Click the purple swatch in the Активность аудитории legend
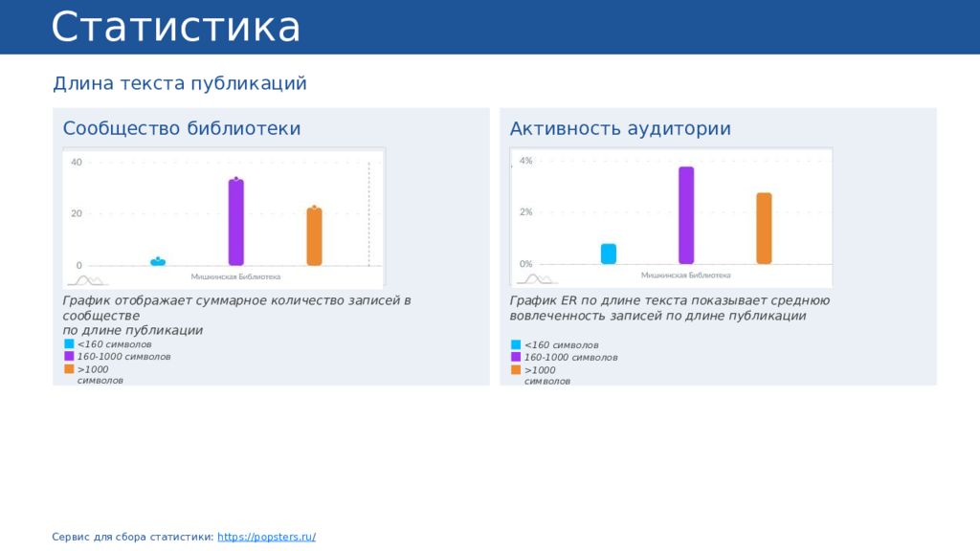The image size is (980, 551). coord(516,357)
